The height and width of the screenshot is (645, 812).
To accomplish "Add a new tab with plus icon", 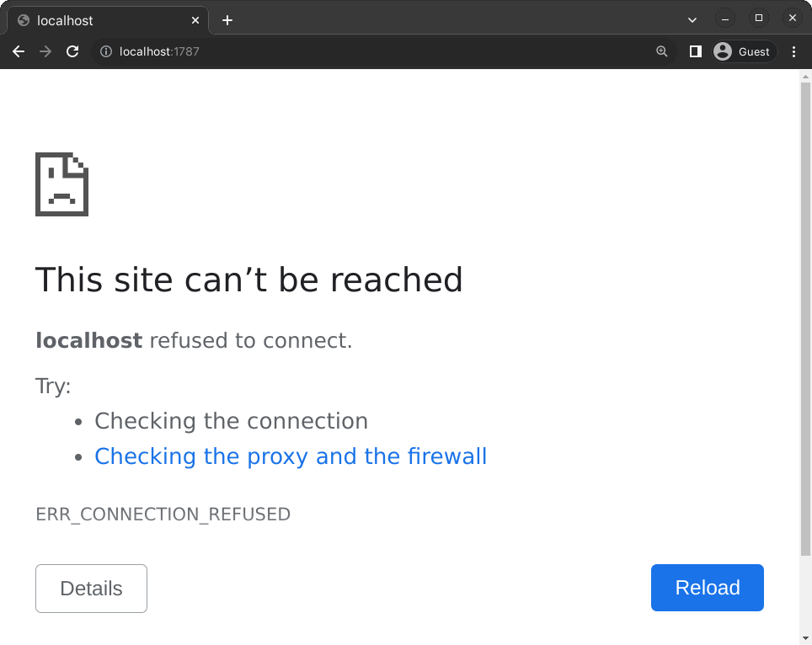I will pyautogui.click(x=227, y=20).
